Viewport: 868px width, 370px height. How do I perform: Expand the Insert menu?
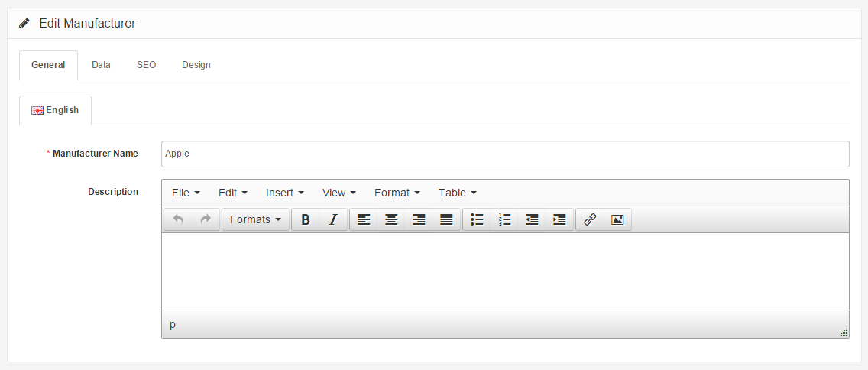click(x=285, y=193)
